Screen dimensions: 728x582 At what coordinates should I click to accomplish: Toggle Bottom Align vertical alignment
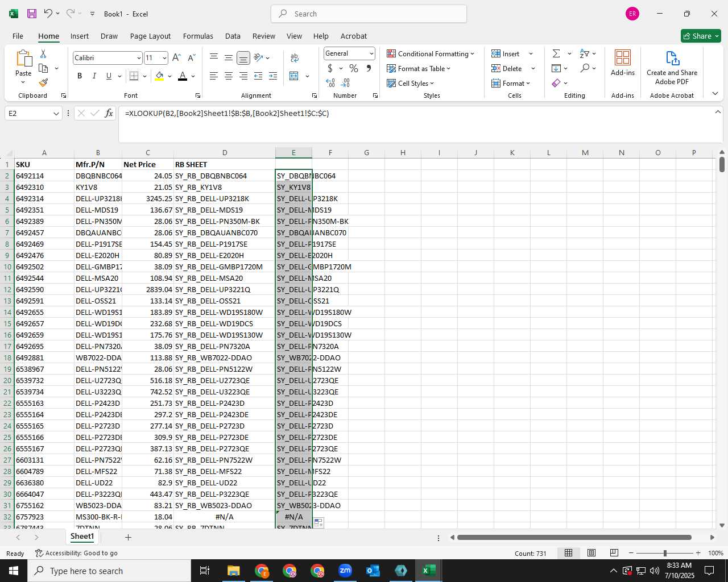coord(243,57)
